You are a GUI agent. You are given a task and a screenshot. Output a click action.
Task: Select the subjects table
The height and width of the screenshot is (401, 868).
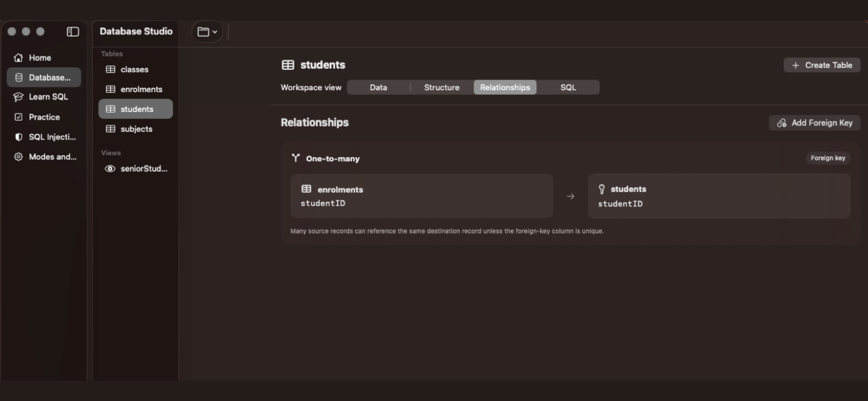click(136, 129)
